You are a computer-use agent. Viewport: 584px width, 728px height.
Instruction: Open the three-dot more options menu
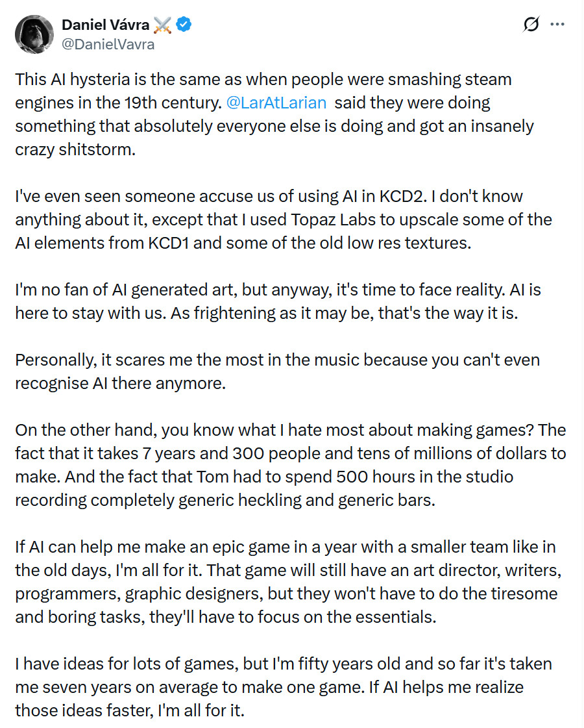(557, 25)
